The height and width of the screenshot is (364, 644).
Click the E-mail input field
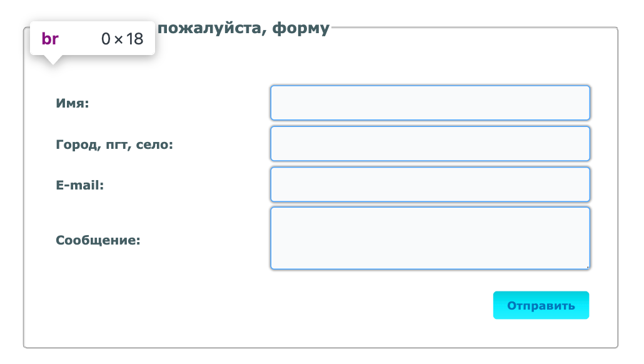coord(430,184)
